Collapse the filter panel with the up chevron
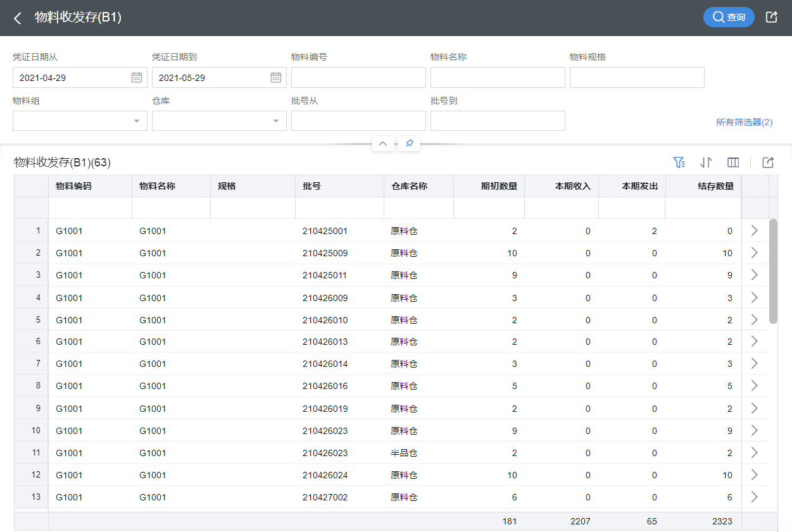The image size is (792, 532). click(382, 144)
